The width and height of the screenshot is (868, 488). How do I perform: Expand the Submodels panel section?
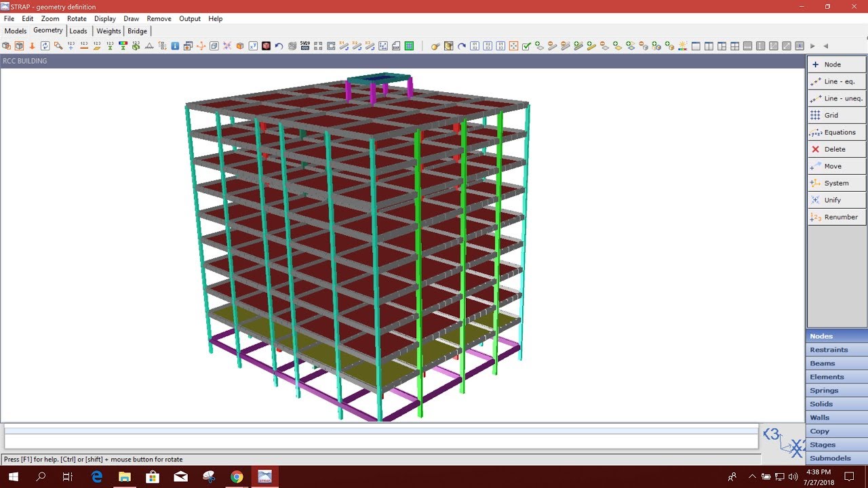point(836,457)
